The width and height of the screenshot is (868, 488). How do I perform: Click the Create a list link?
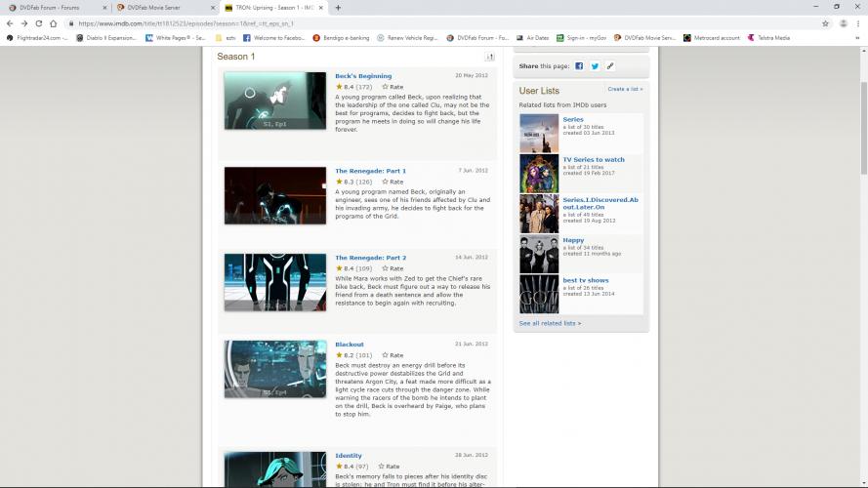[625, 89]
